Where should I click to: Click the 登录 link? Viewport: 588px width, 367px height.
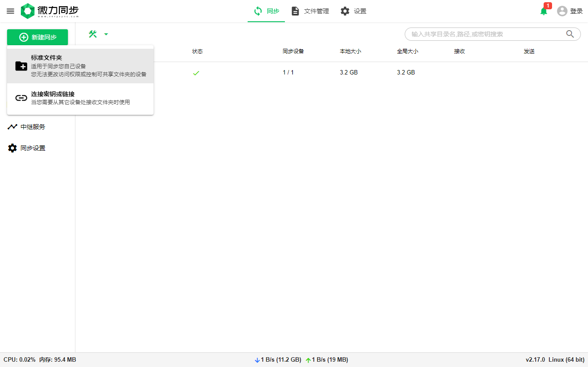576,11
